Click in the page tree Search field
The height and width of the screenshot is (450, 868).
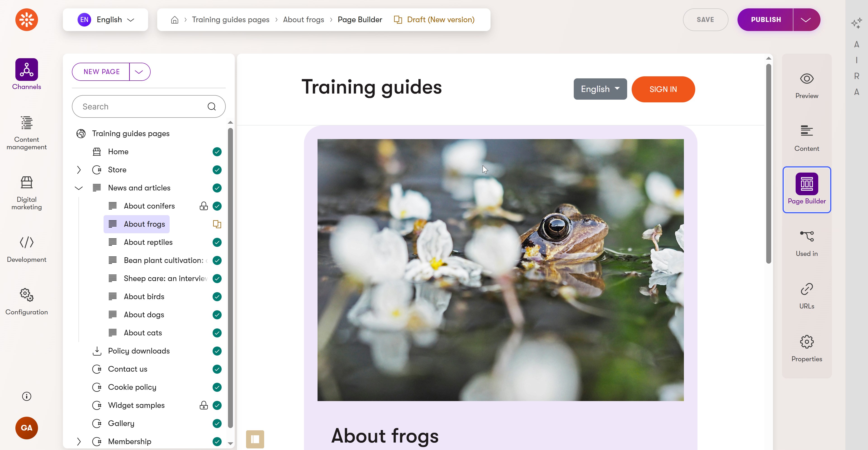coord(142,107)
